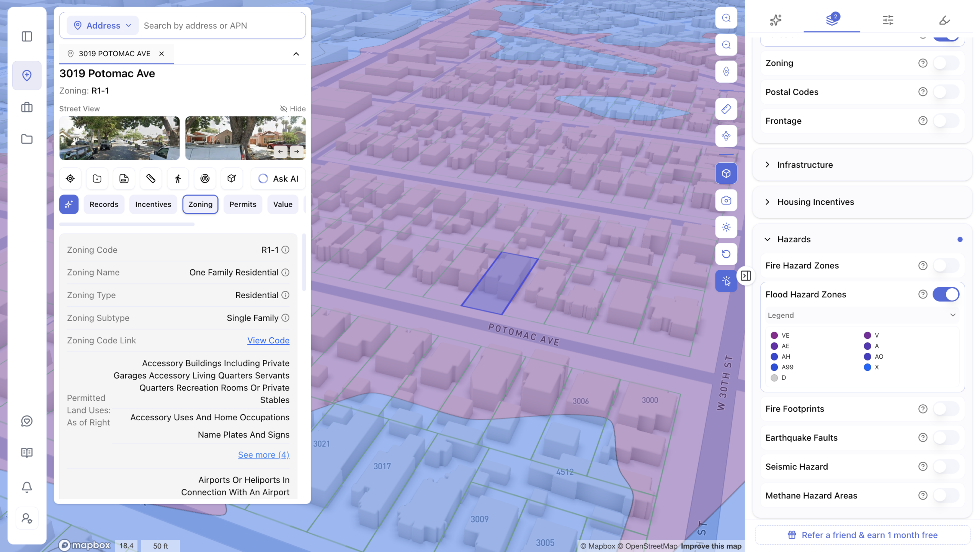Switch to the Value tab

[283, 204]
